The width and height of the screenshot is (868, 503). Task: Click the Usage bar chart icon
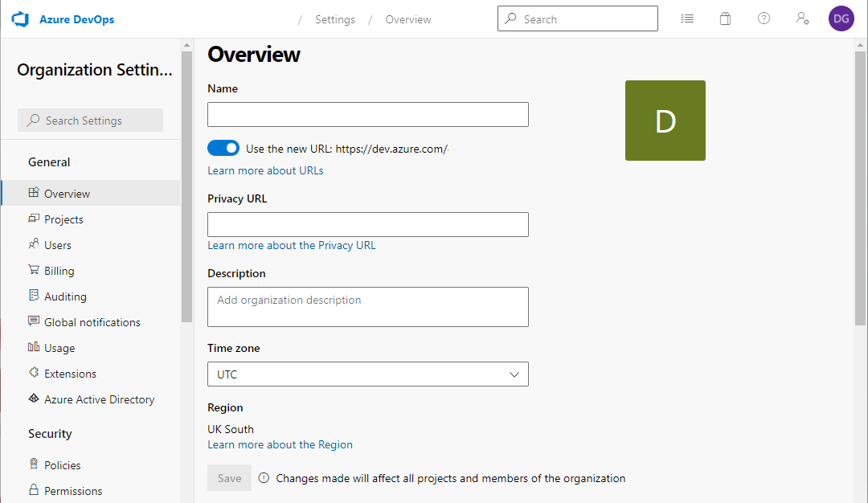[x=34, y=347]
